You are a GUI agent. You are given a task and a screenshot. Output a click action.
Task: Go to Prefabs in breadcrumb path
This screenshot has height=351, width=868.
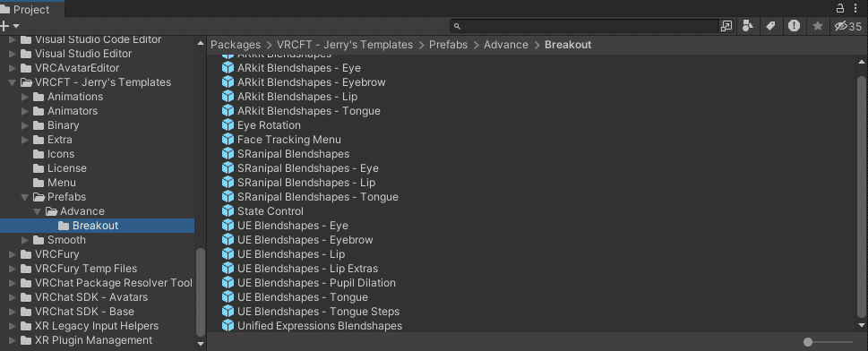449,45
